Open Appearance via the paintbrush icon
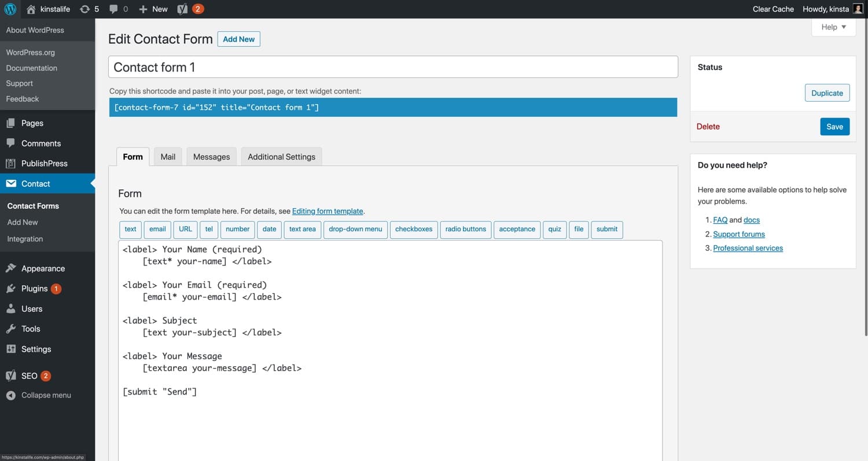 point(12,268)
